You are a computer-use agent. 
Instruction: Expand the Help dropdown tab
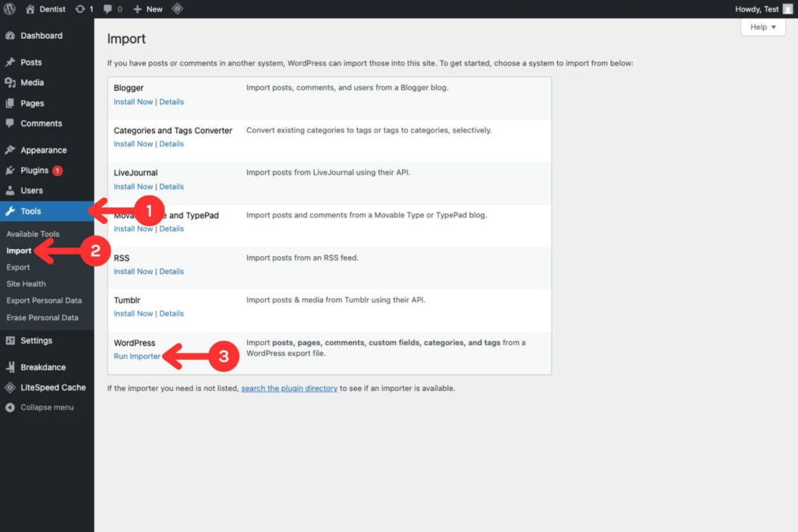pyautogui.click(x=763, y=27)
